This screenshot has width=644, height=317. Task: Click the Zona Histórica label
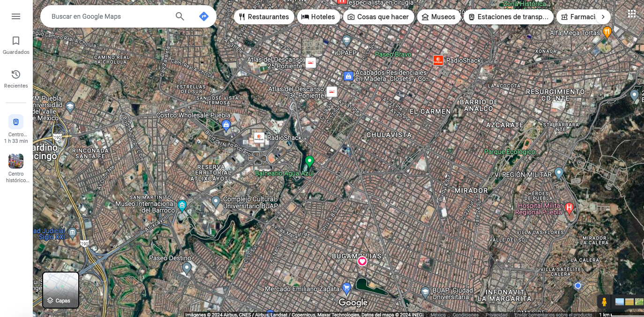[x=524, y=4]
